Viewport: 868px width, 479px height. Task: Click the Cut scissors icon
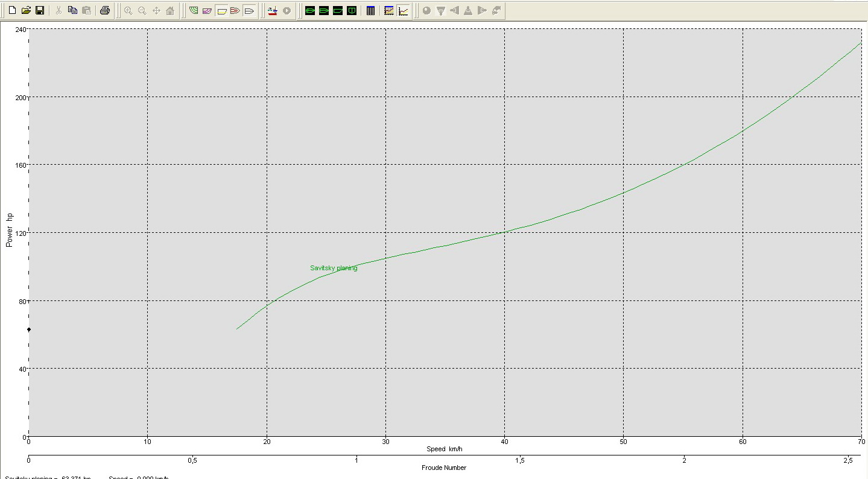pos(59,10)
